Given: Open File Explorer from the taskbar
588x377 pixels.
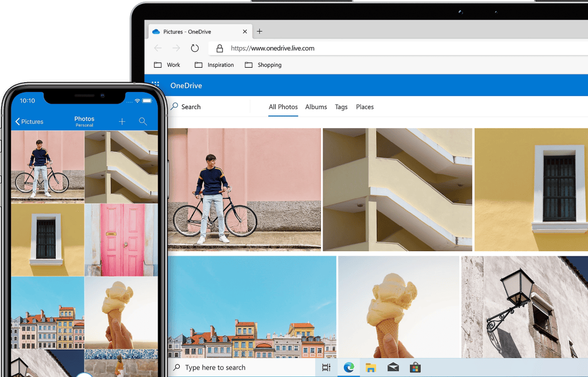Looking at the screenshot, I should click(x=371, y=367).
